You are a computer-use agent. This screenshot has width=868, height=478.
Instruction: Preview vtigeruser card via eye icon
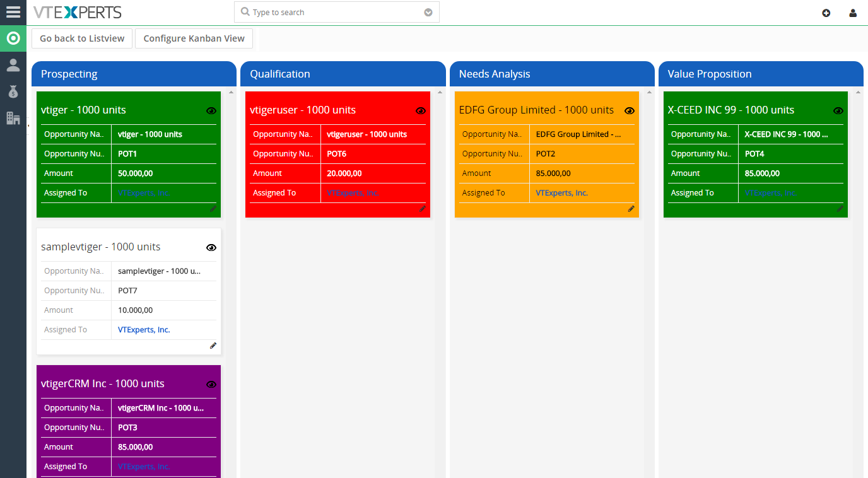421,110
